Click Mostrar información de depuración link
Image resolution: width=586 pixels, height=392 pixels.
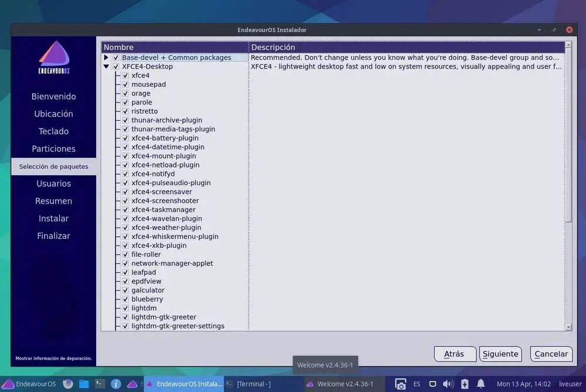coord(53,359)
